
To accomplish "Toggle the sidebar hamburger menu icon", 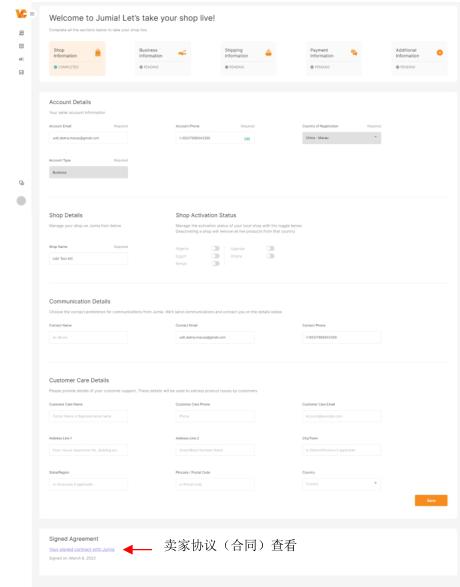I will click(32, 14).
